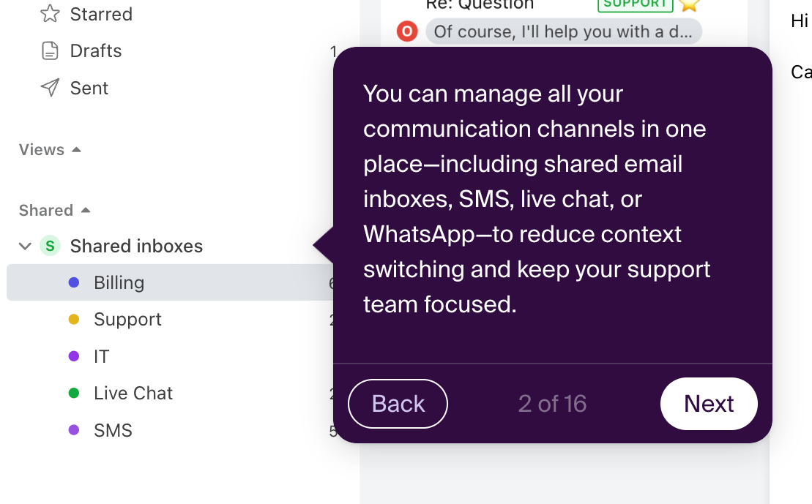Open the email preview snippet bubble
812x504 pixels.
point(562,32)
